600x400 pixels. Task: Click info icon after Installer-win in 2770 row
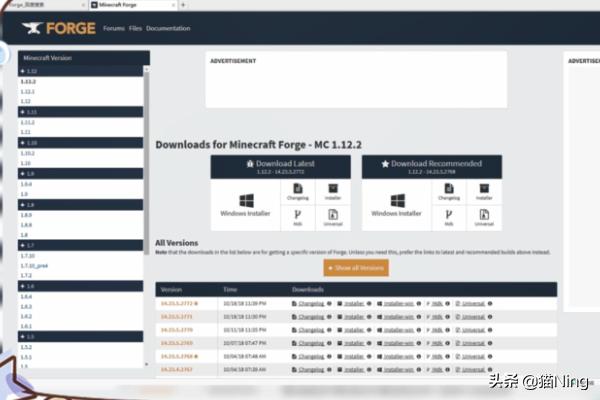tap(419, 330)
